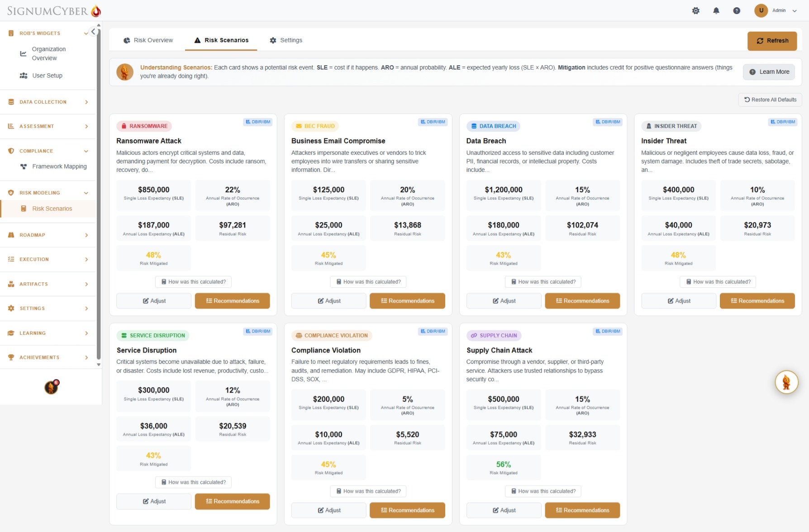Collapse the sidebar with the left arrow

[93, 31]
